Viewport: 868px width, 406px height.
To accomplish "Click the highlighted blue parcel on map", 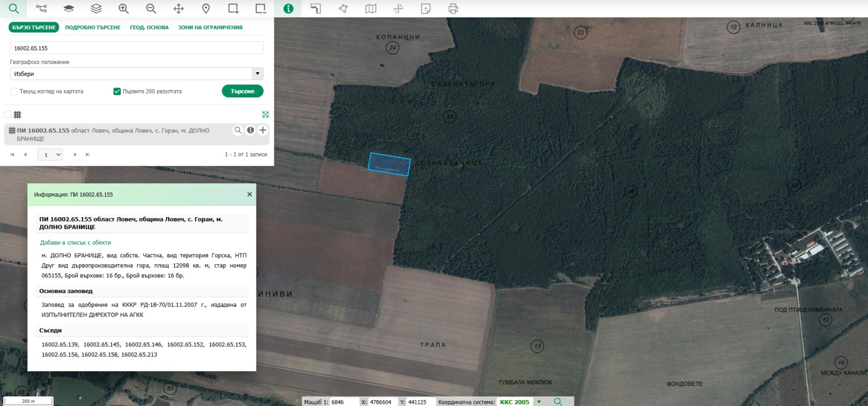I will coord(389,164).
